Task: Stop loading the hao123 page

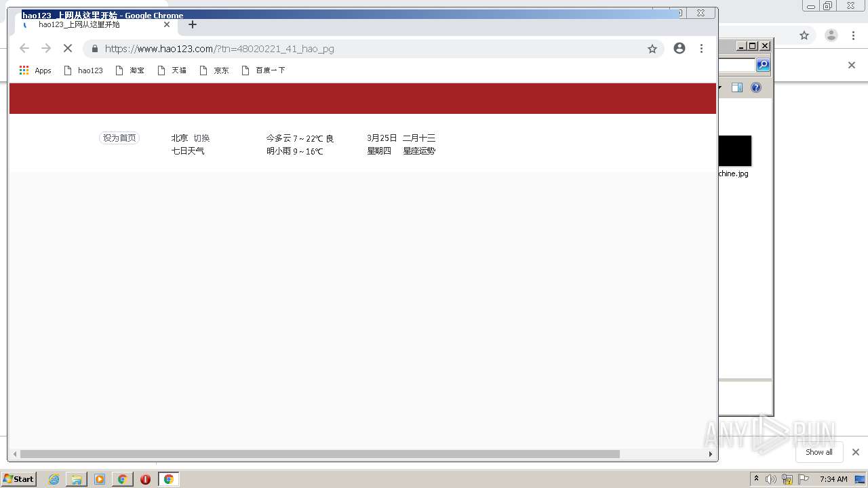Action: (68, 48)
